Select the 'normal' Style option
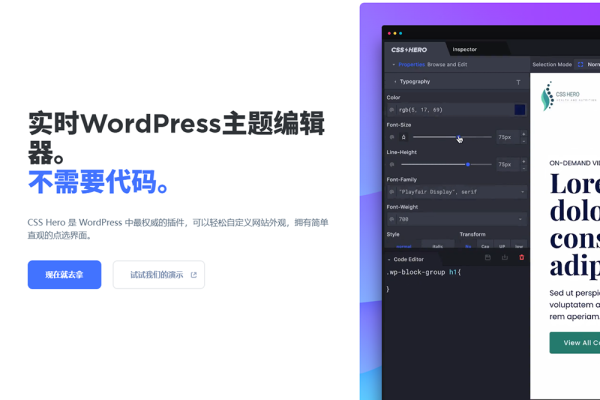The width and height of the screenshot is (600, 400). pos(403,246)
